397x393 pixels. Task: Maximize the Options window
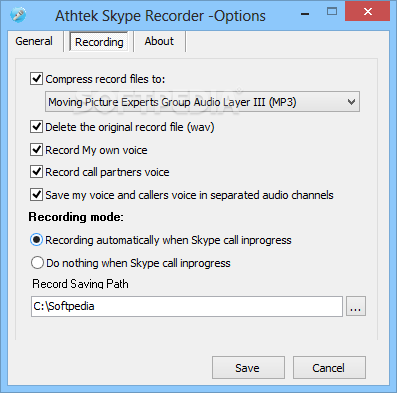click(x=332, y=12)
